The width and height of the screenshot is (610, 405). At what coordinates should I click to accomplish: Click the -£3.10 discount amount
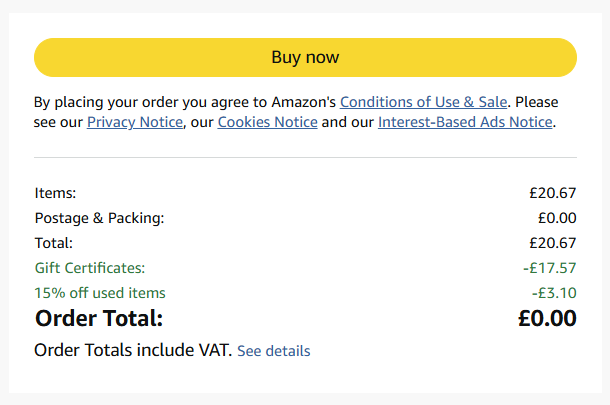click(x=554, y=293)
